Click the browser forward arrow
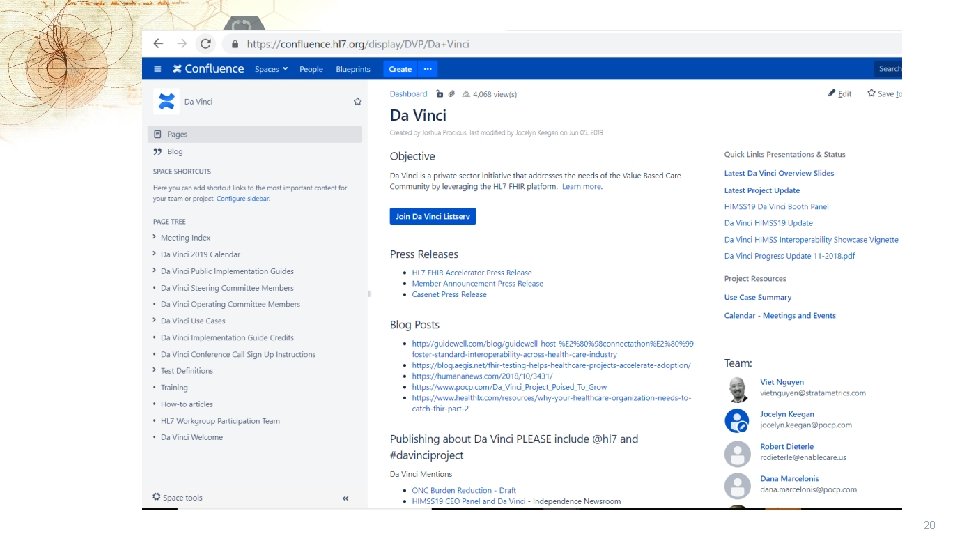960x540 pixels. tap(182, 43)
